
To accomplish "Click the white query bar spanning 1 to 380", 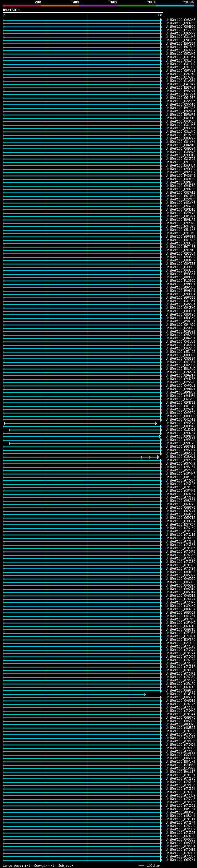I will (x=83, y=13).
